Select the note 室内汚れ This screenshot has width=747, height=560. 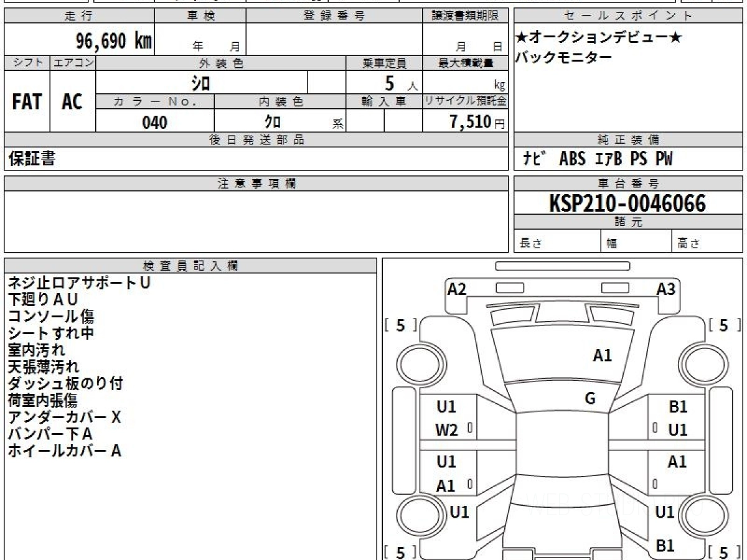pyautogui.click(x=36, y=350)
